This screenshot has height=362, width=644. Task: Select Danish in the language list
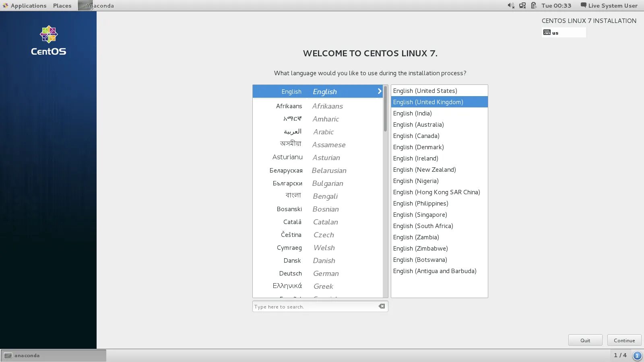pyautogui.click(x=318, y=261)
